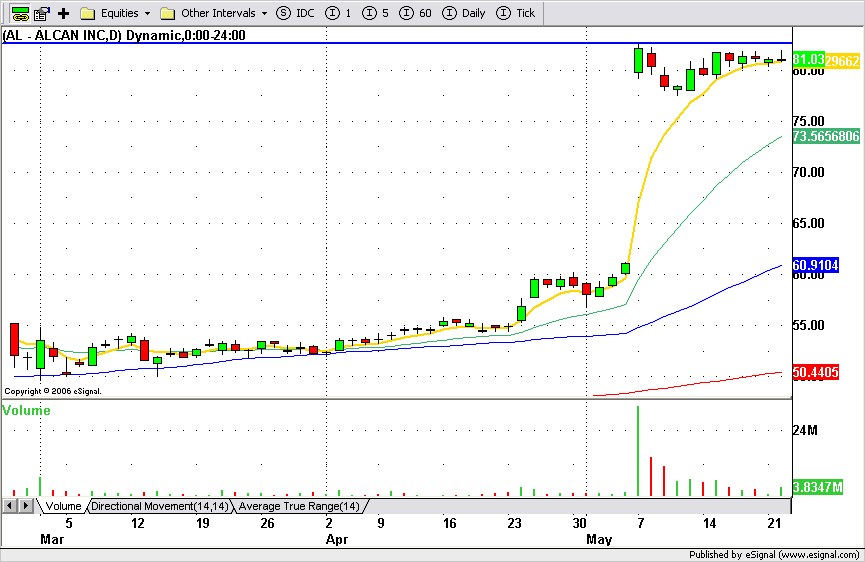
Task: Open the Other Intervals dropdown
Action: point(264,13)
